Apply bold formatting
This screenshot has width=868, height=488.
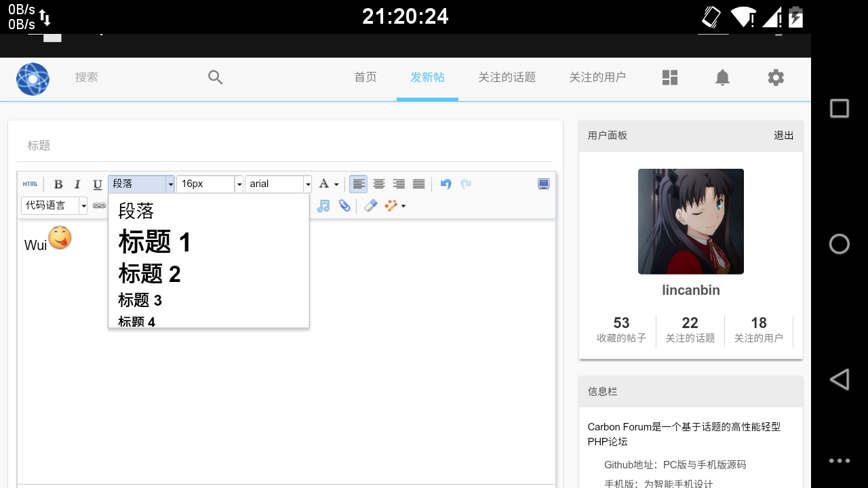click(58, 184)
